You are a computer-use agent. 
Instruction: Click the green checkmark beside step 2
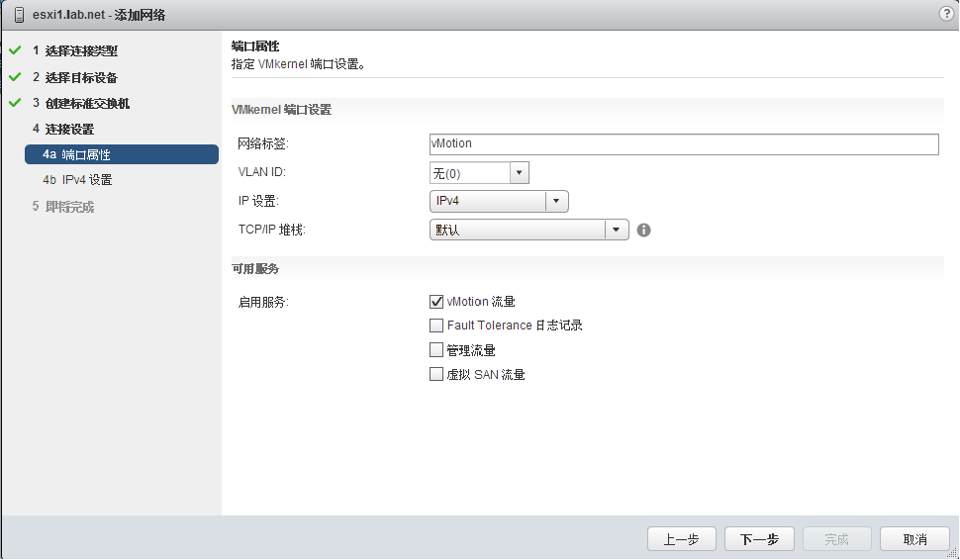click(15, 76)
